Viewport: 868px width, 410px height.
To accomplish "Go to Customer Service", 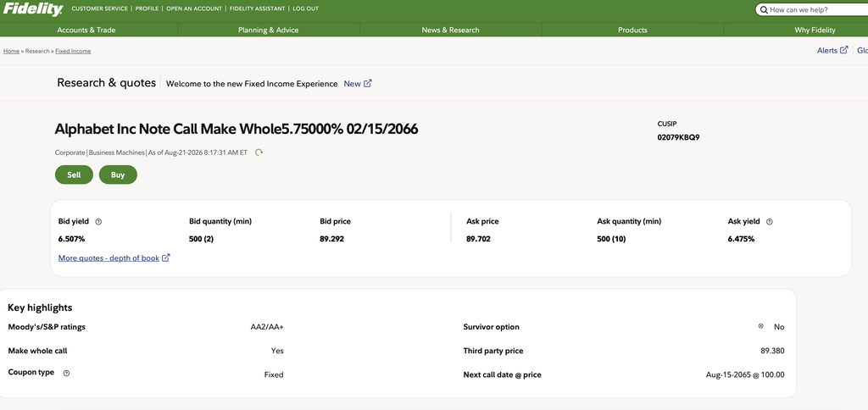I will pos(100,8).
